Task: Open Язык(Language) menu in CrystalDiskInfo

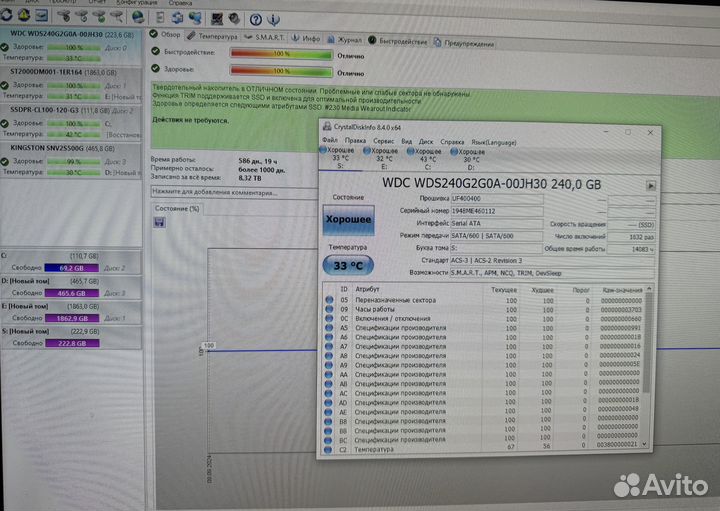Action: click(x=494, y=142)
